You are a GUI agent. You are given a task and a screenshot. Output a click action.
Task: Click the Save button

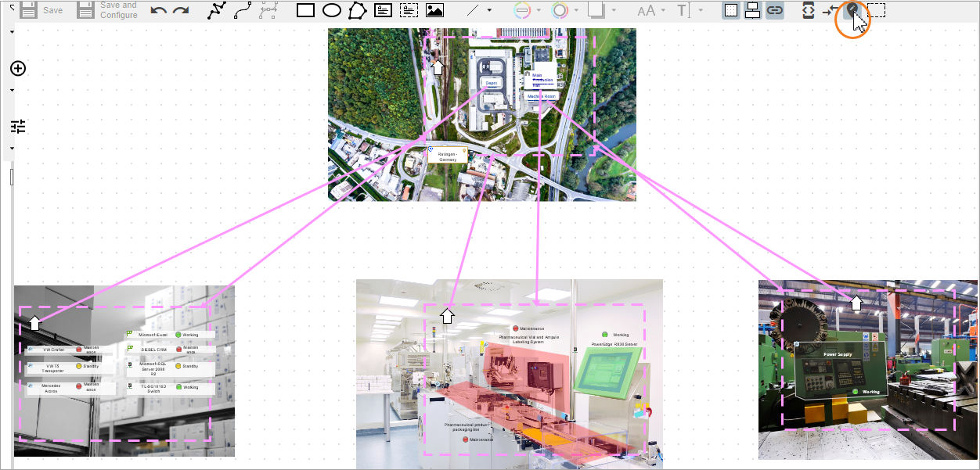[x=41, y=10]
